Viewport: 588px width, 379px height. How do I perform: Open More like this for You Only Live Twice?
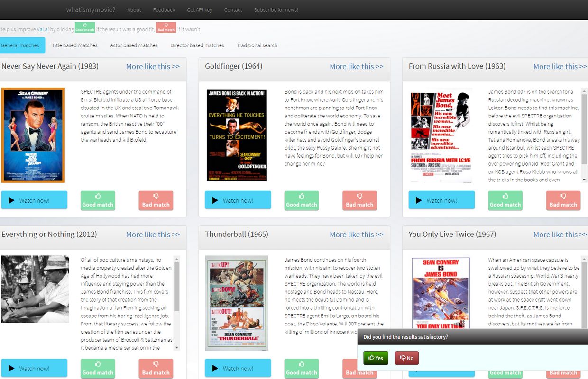click(560, 235)
